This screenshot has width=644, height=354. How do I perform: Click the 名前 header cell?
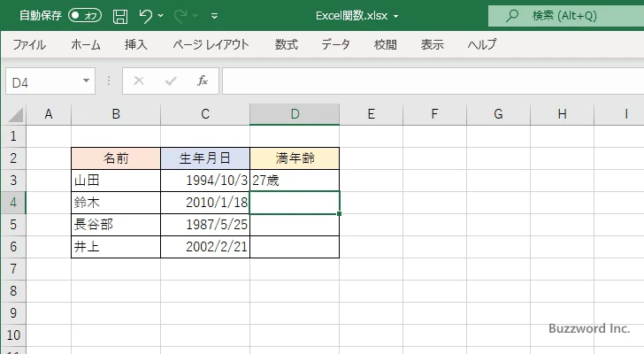click(x=116, y=158)
